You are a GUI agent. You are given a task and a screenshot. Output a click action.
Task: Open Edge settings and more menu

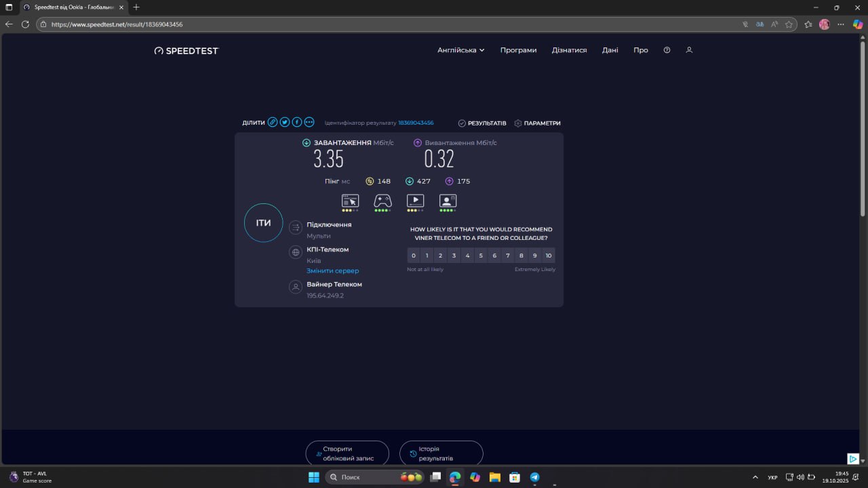(x=842, y=24)
